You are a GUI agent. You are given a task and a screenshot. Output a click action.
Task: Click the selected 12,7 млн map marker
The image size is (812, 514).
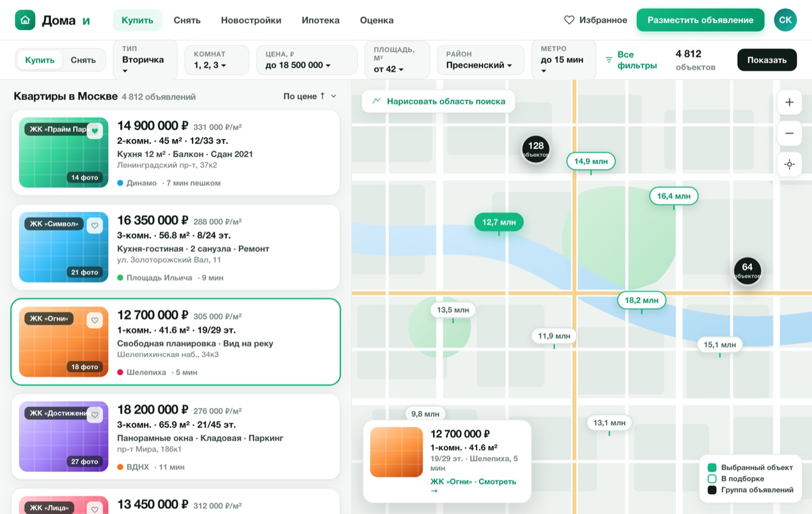click(499, 222)
